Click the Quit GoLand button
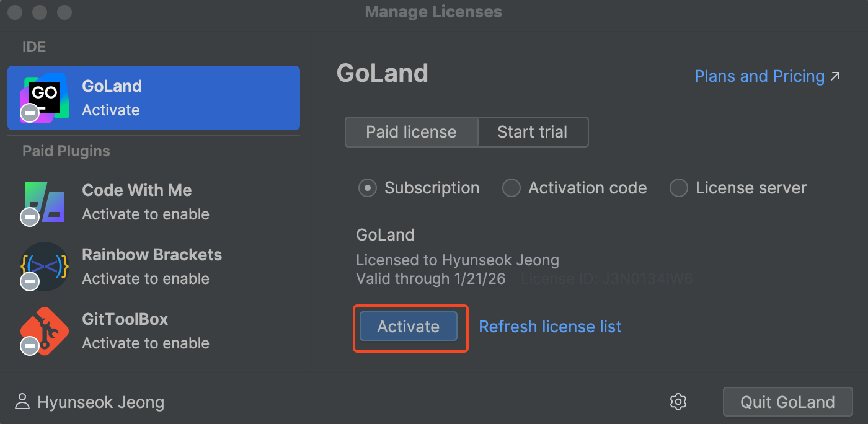This screenshot has height=424, width=868. coord(787,402)
